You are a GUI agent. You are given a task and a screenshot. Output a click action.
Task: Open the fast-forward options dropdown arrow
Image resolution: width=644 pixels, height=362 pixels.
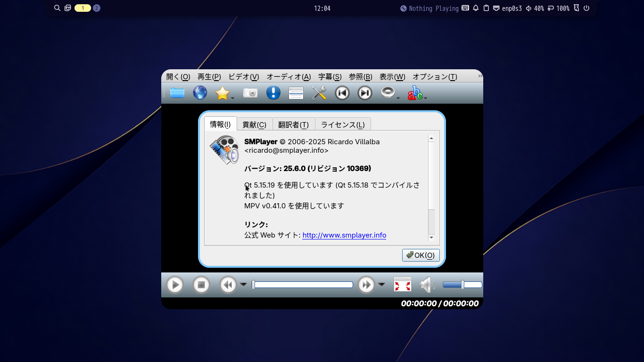pyautogui.click(x=381, y=285)
